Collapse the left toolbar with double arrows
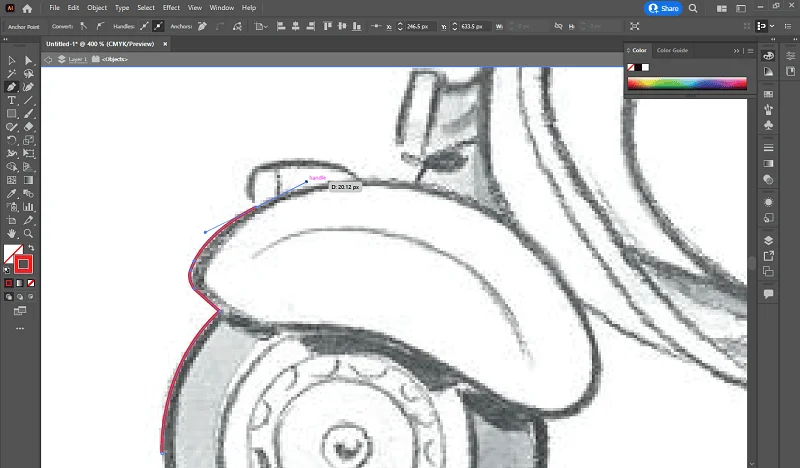 pos(5,39)
